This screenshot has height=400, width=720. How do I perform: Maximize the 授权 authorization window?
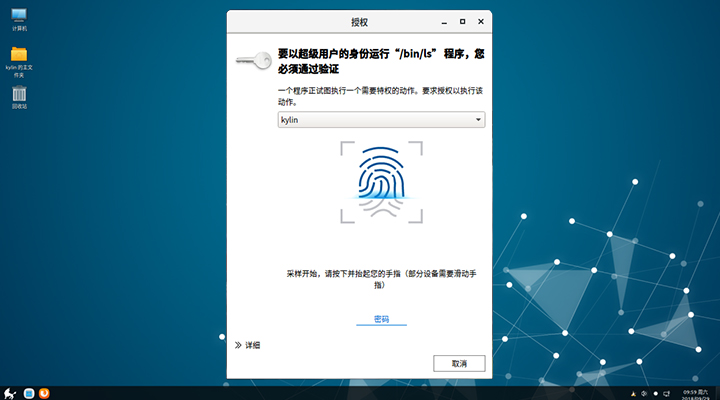[461, 21]
